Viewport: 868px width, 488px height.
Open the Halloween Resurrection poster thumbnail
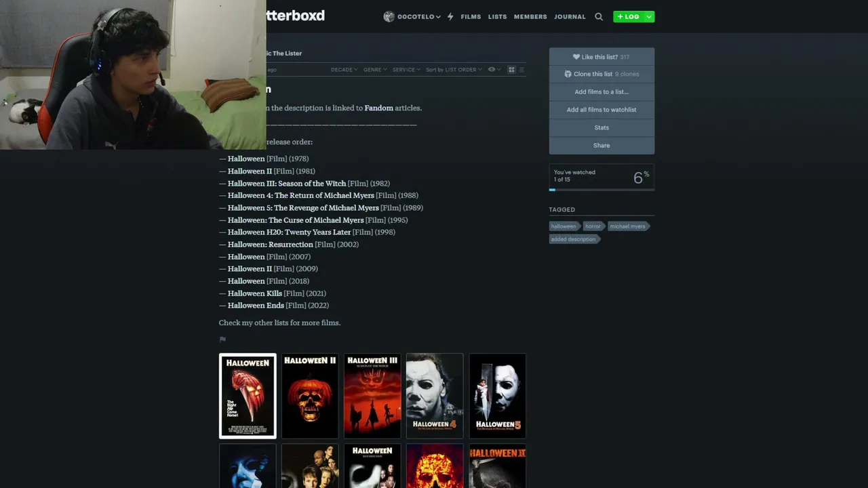click(372, 466)
